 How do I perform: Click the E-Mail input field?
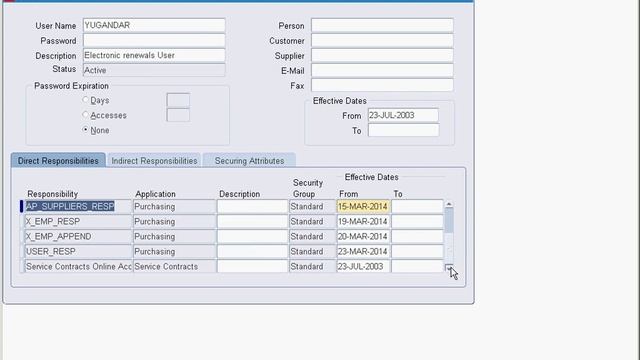pos(382,70)
